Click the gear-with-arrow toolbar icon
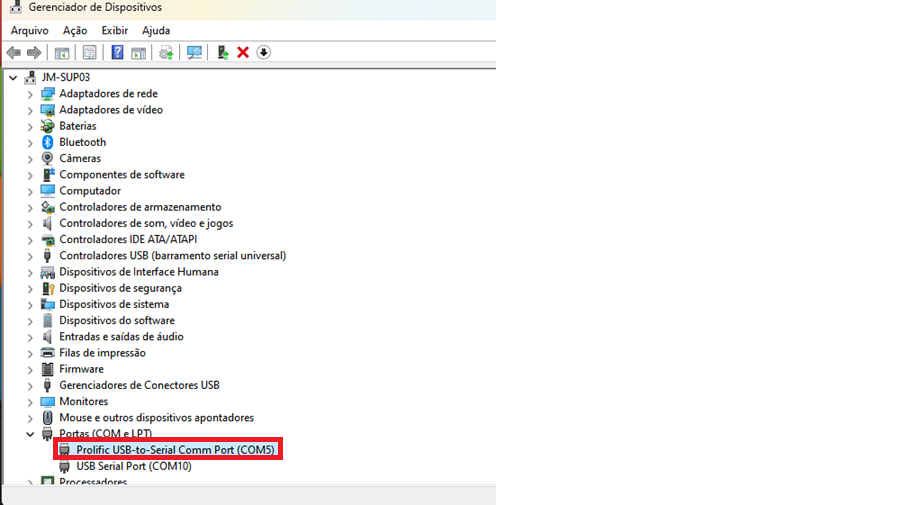Screen dimensions: 920x505 point(166,53)
